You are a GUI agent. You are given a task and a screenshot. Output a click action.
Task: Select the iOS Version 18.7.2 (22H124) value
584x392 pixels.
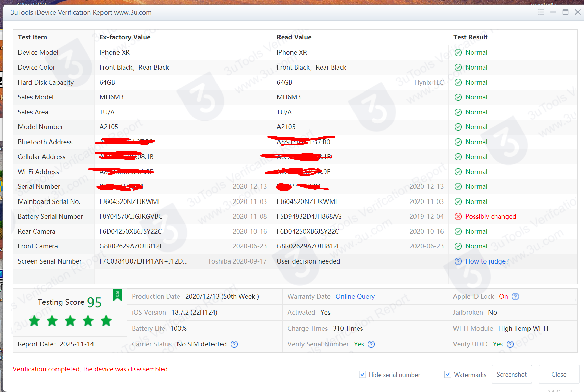tap(194, 313)
